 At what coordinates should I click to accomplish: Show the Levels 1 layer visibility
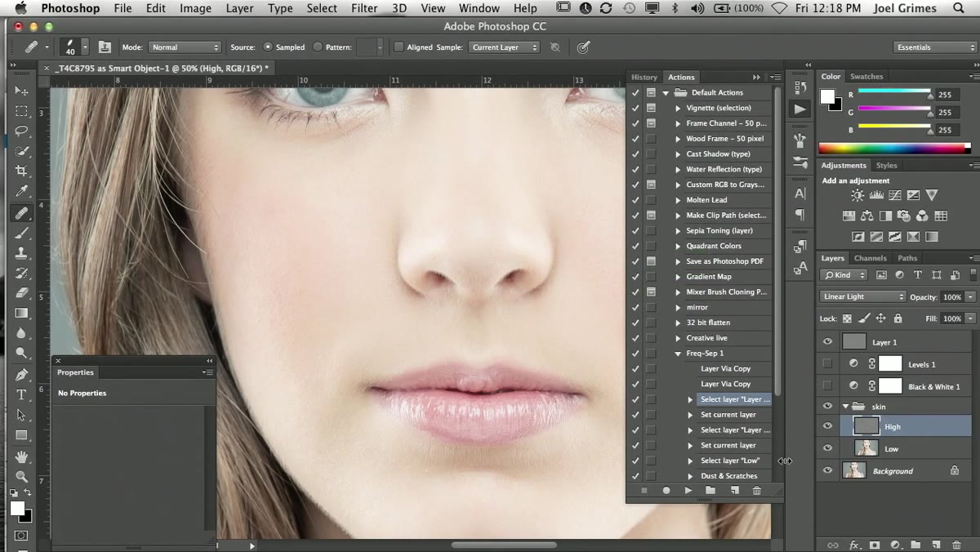[x=827, y=364]
